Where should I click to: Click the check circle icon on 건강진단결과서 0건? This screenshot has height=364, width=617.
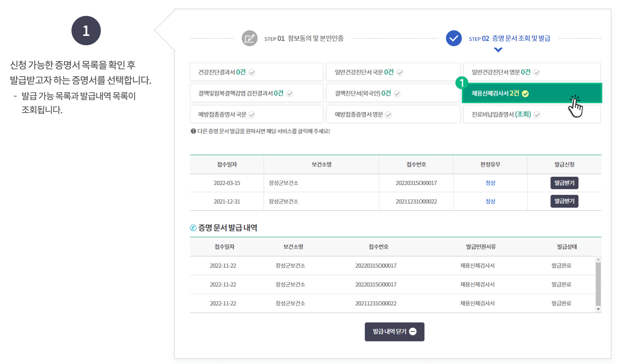tap(252, 72)
